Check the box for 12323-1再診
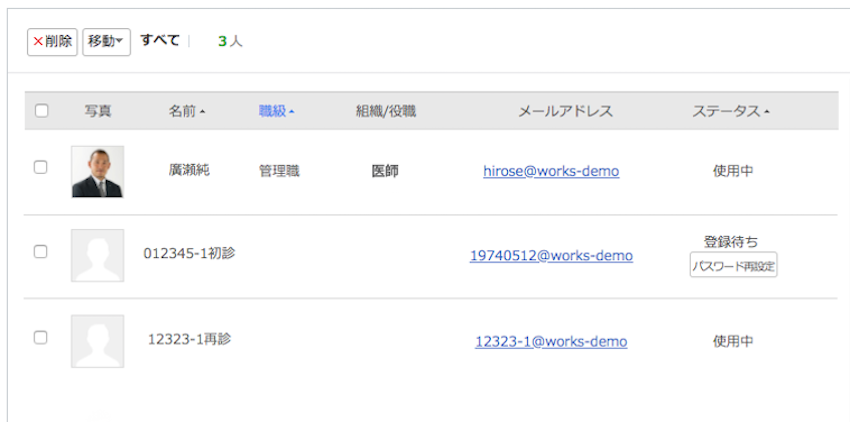Image resolution: width=850 pixels, height=422 pixels. 41,337
